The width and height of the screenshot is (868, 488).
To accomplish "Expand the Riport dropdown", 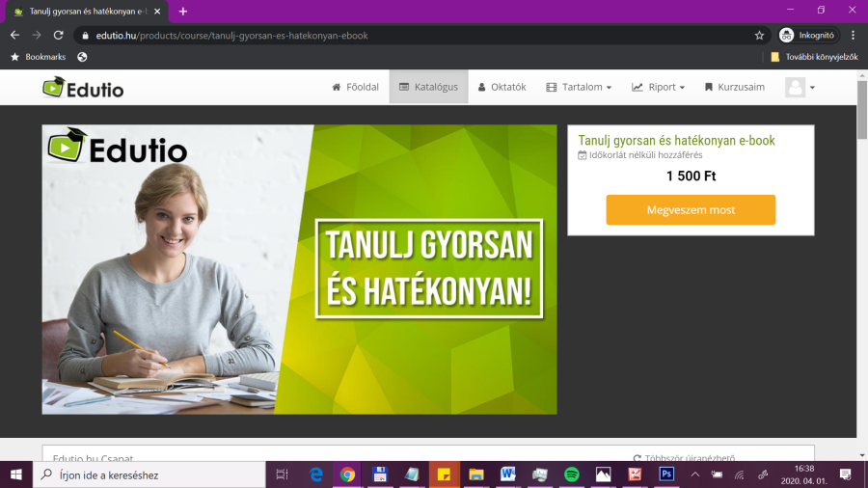I will [658, 87].
